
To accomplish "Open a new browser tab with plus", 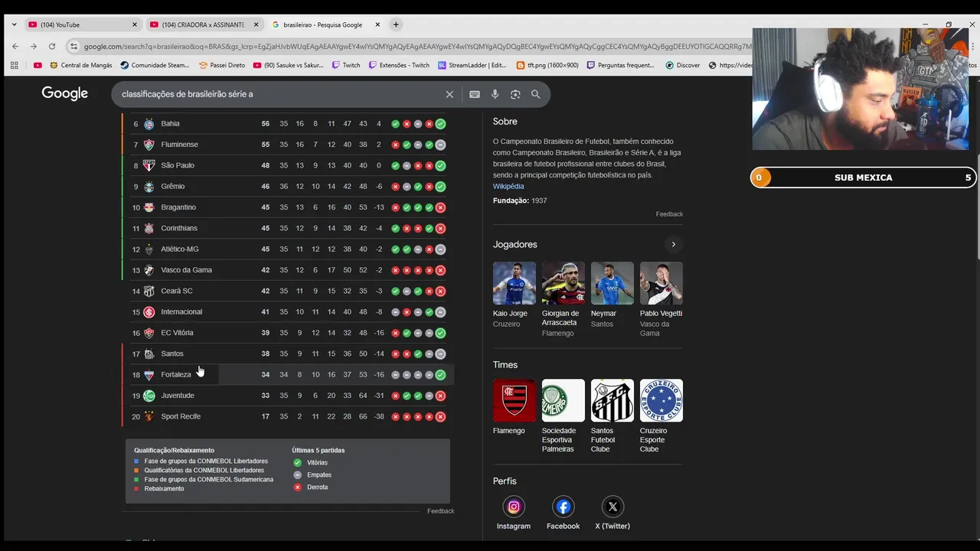I will point(396,24).
